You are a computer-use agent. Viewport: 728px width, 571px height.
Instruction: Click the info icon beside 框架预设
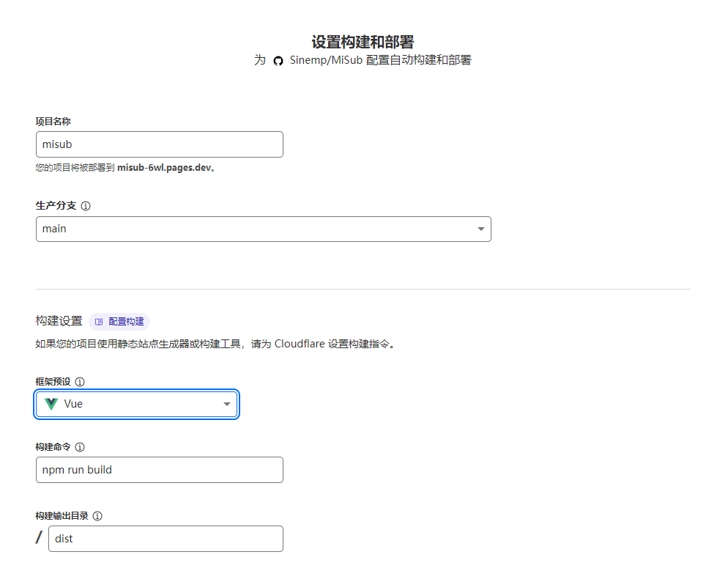pos(80,382)
